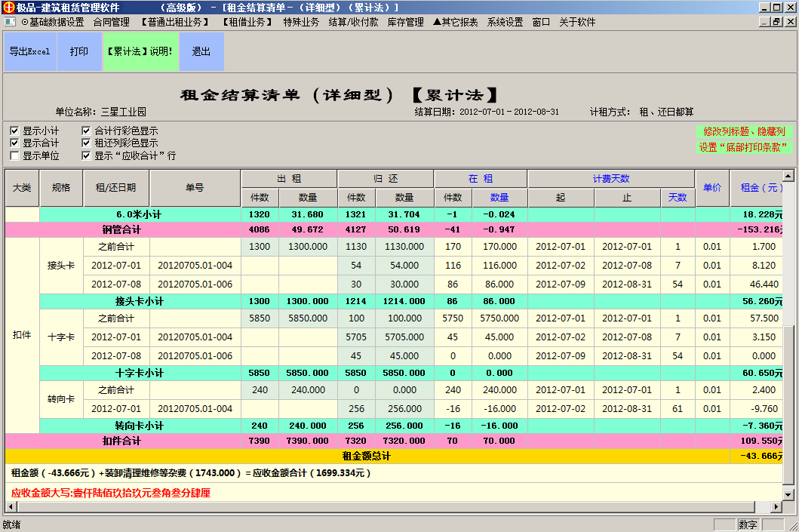Click 规格 column header
Viewport: 799px width, 532px height.
61,188
